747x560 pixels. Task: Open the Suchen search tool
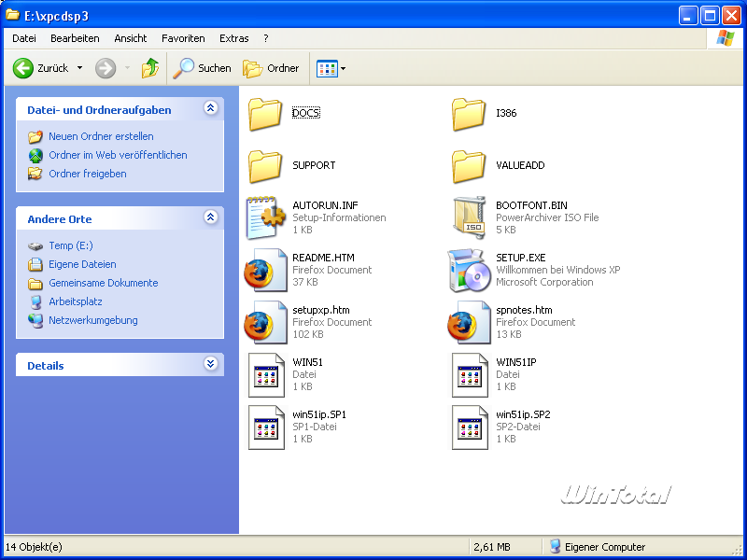pos(202,68)
